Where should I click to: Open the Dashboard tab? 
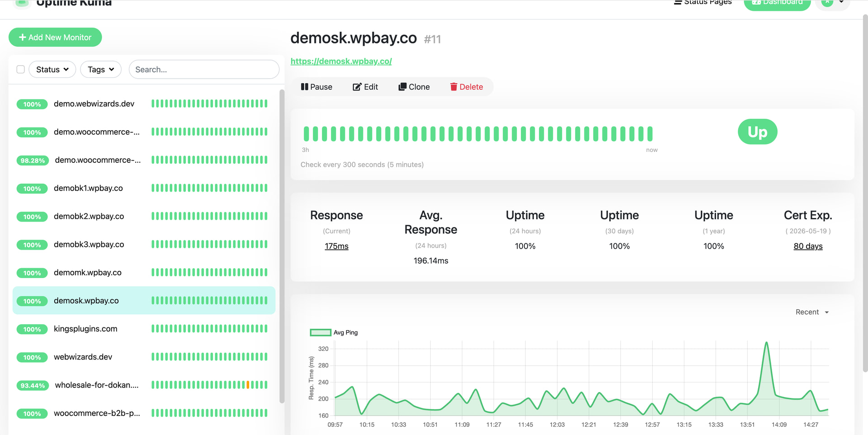click(x=777, y=4)
